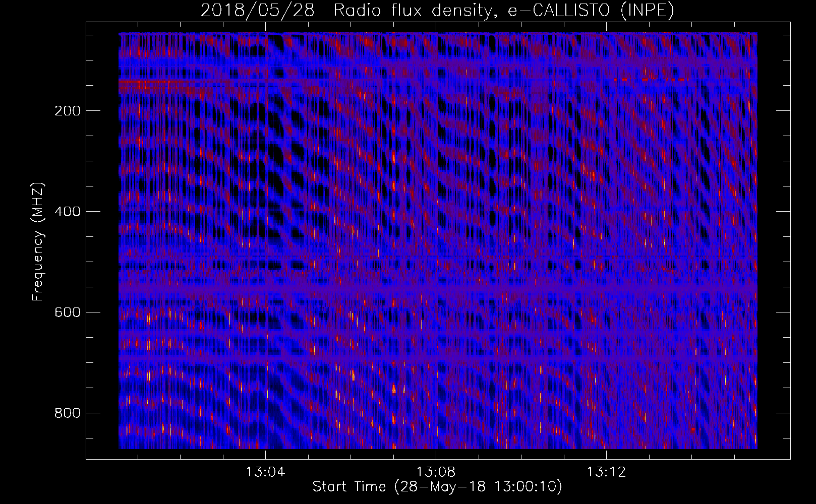Select the 'Frequency (MHZ)' y-axis label

pos(38,241)
